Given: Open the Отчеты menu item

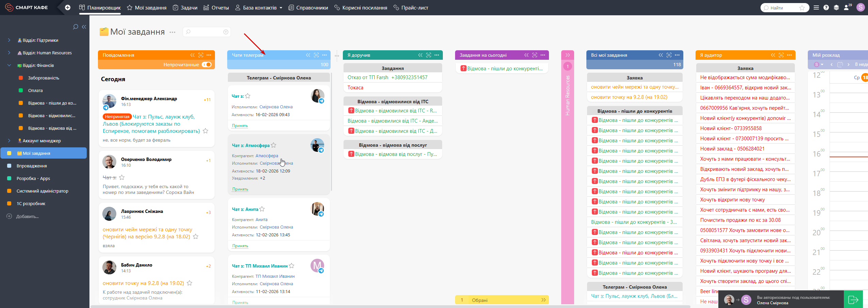Looking at the screenshot, I should [x=216, y=7].
